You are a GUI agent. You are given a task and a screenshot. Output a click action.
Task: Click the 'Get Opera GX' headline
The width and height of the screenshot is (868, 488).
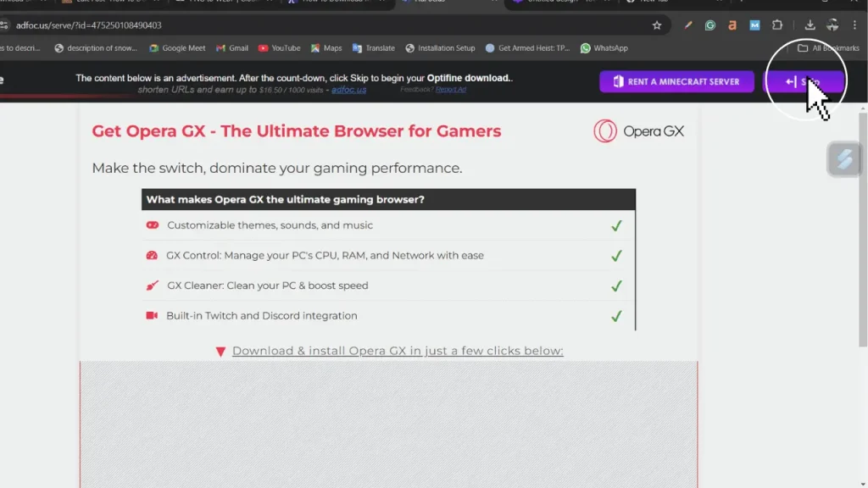pyautogui.click(x=296, y=131)
